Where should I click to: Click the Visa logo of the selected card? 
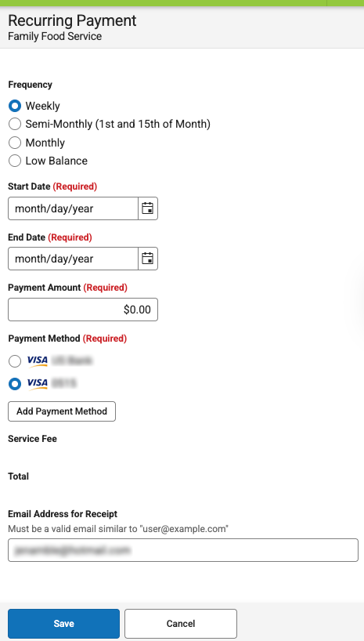37,383
